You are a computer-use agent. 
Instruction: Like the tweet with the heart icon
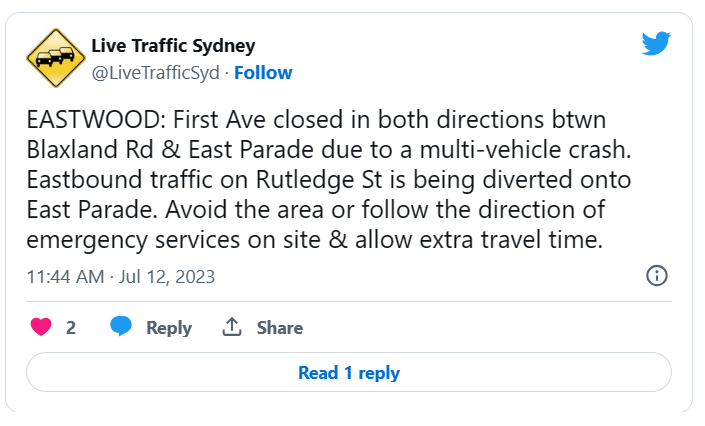click(41, 327)
